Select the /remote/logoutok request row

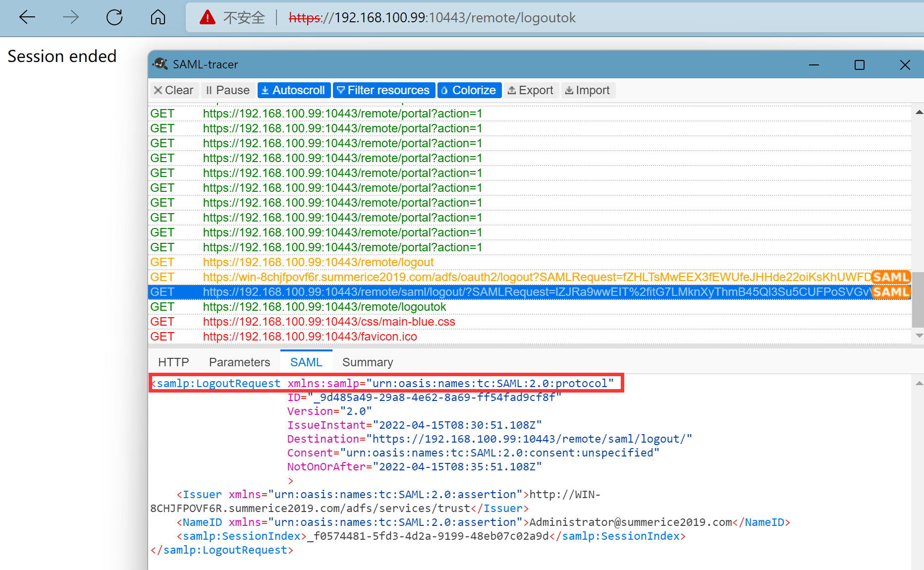pos(325,307)
